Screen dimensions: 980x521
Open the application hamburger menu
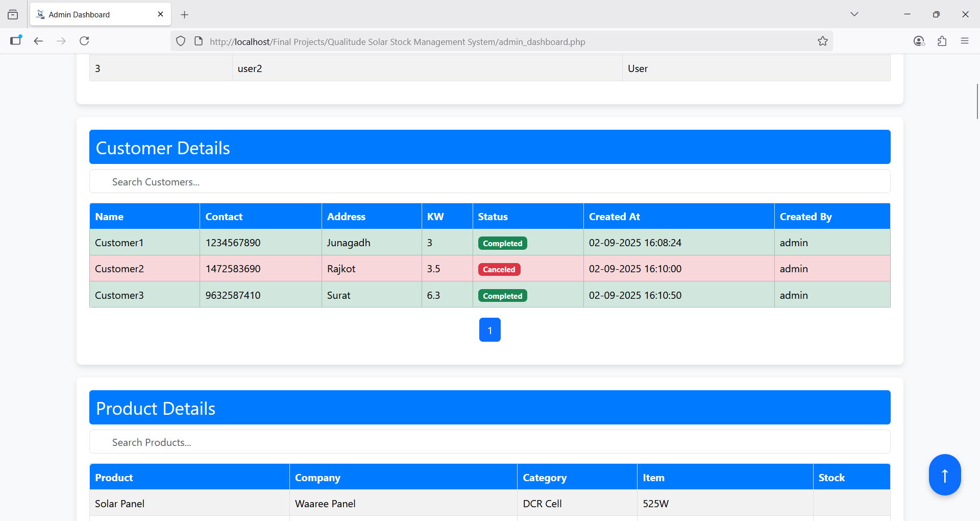[964, 41]
